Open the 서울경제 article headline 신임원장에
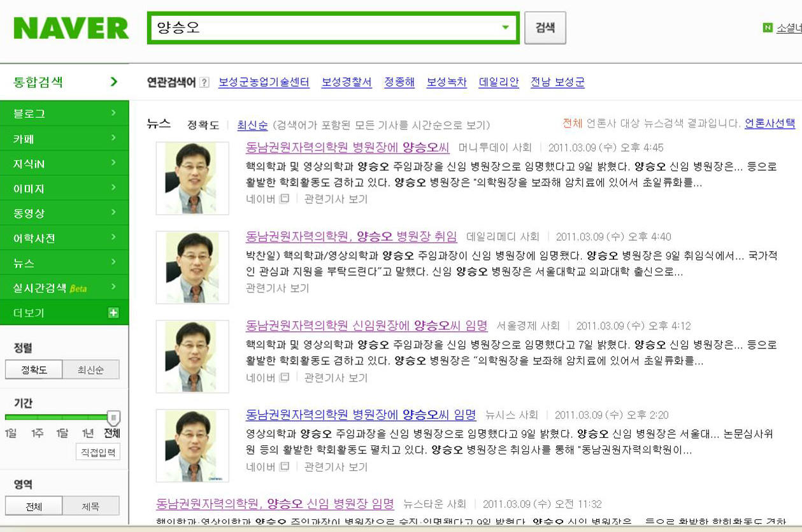Viewport: 802px width, 532px height. (x=366, y=326)
